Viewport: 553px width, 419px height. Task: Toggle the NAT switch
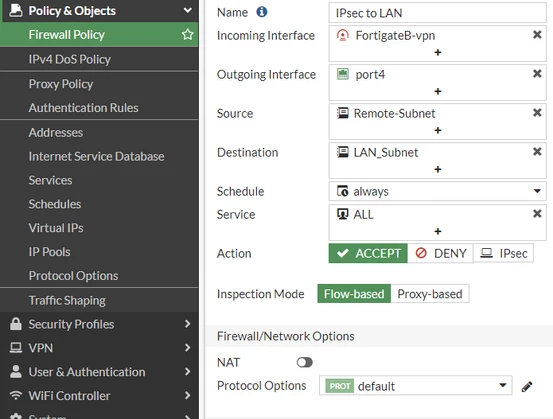coord(304,362)
